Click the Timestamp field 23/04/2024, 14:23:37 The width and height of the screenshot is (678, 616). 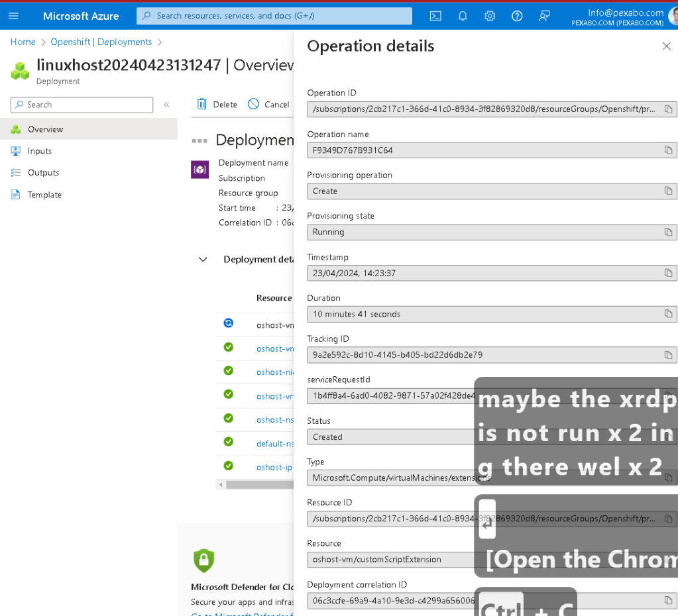(492, 273)
